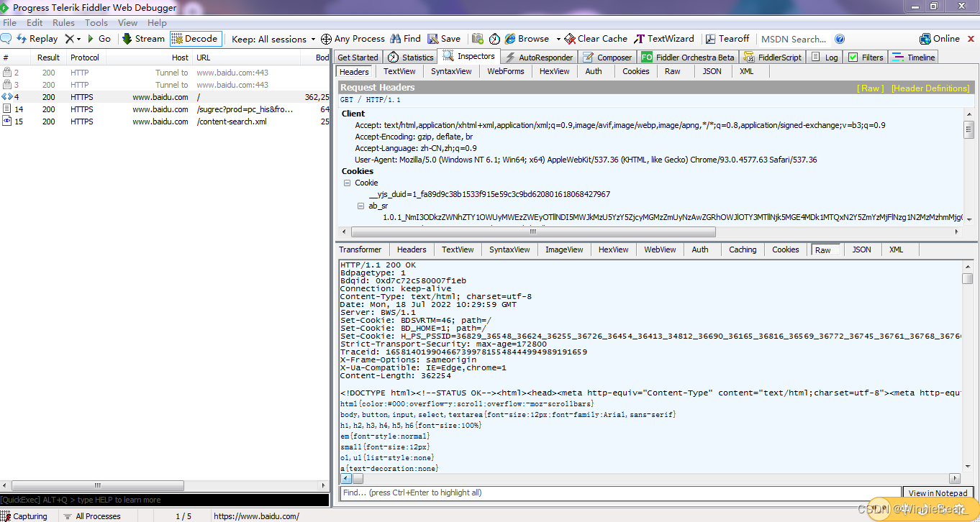The image size is (980, 522).
Task: Toggle Stream mode on the toolbar
Action: pos(143,39)
